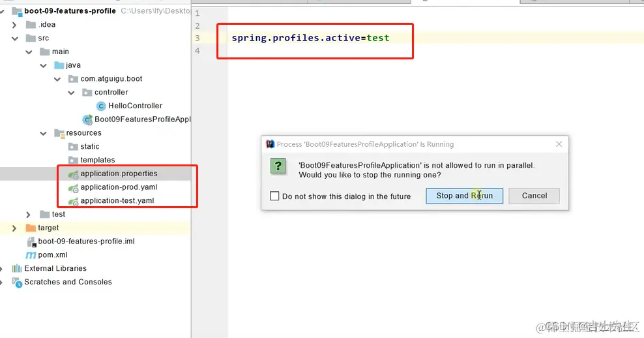Click the IntelliJ icon in dialog title

coord(270,144)
